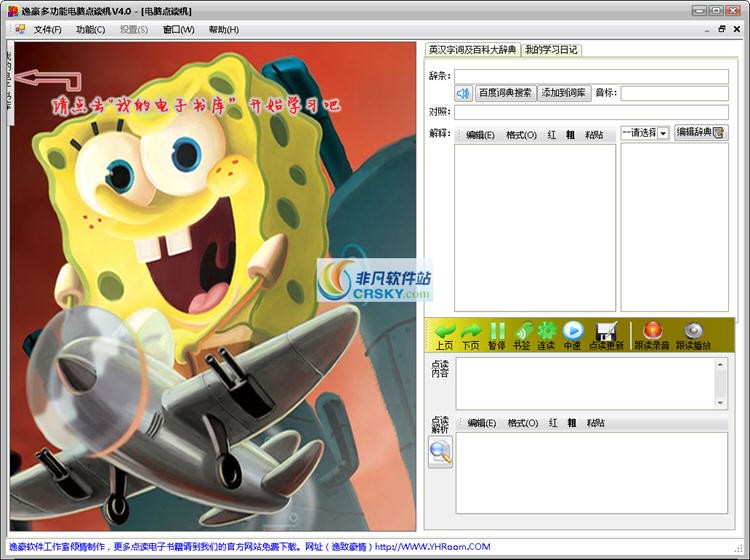This screenshot has width=750, height=560.
Task: Click the 中速 playback speed icon
Action: tap(573, 335)
